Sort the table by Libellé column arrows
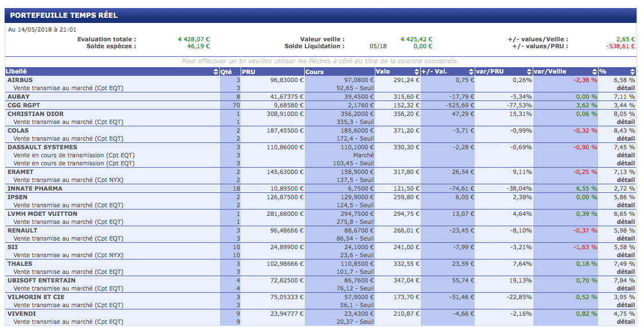 (x=216, y=72)
